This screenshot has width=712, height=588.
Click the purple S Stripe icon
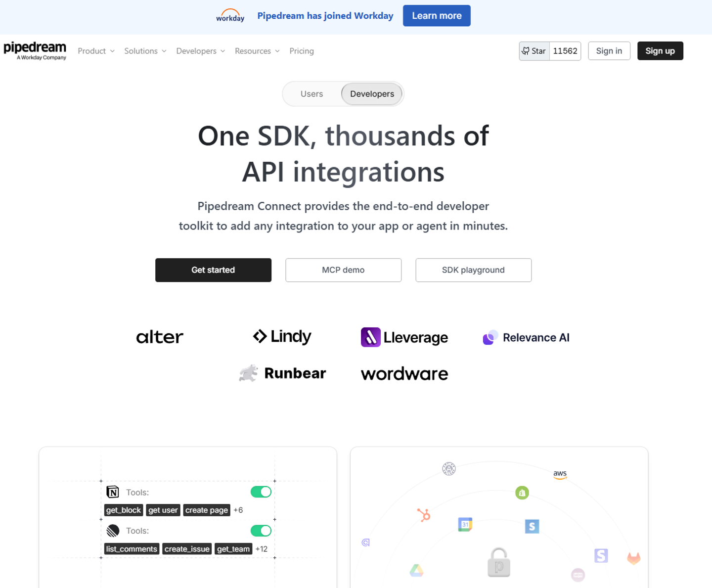pyautogui.click(x=601, y=556)
